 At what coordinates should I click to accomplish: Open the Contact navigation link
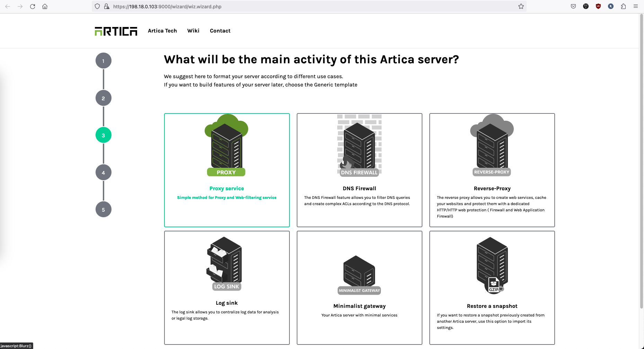click(x=220, y=31)
